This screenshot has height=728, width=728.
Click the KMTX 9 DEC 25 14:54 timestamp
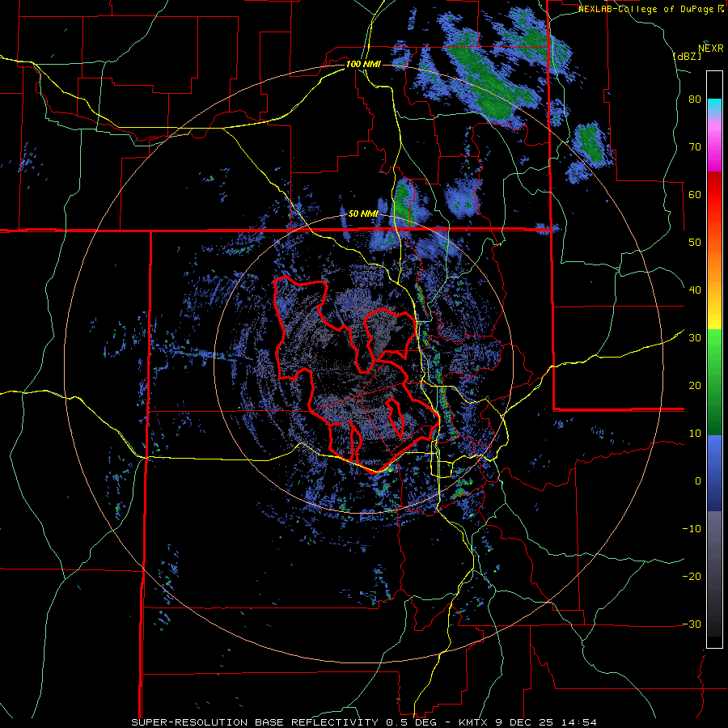click(527, 722)
